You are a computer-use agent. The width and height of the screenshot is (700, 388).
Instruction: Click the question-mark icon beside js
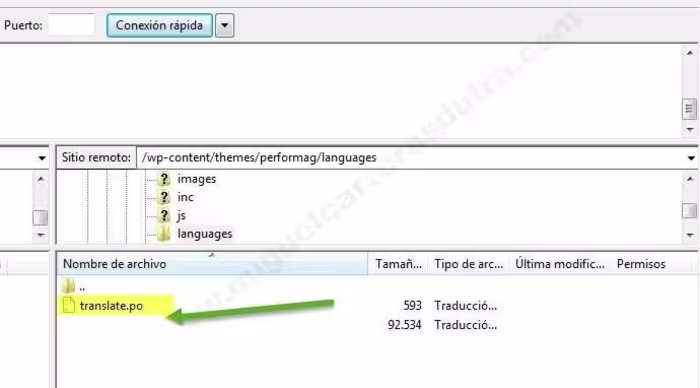(164, 215)
